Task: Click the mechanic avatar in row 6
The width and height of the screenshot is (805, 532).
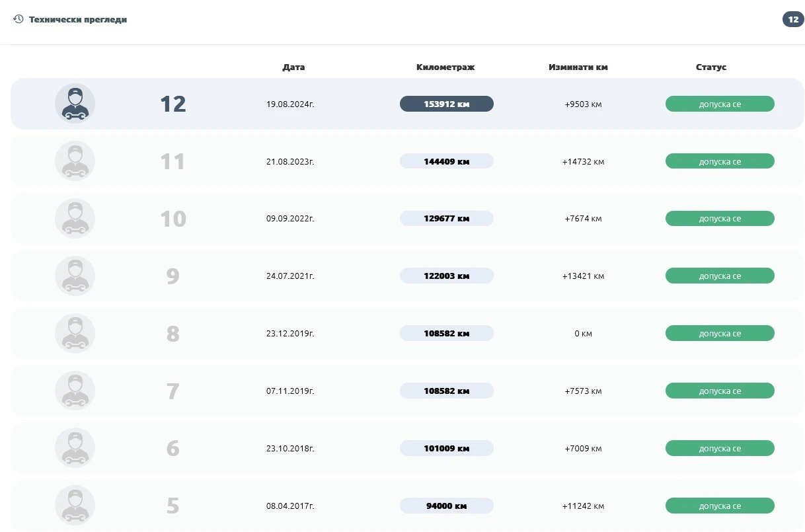Action: [x=75, y=449]
